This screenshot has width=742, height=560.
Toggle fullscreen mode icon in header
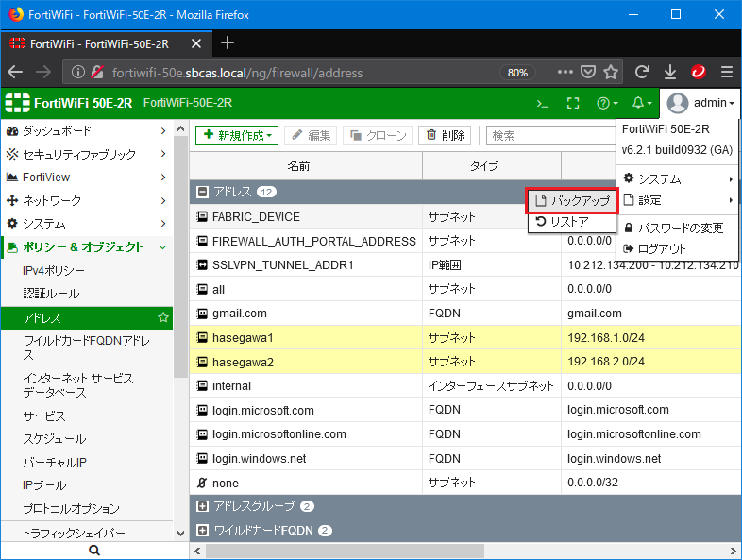(x=573, y=103)
